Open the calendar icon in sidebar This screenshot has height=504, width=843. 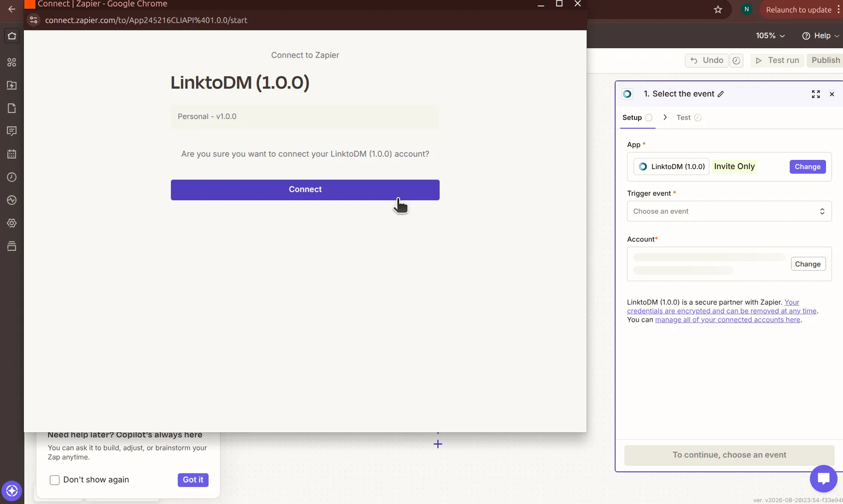[12, 154]
